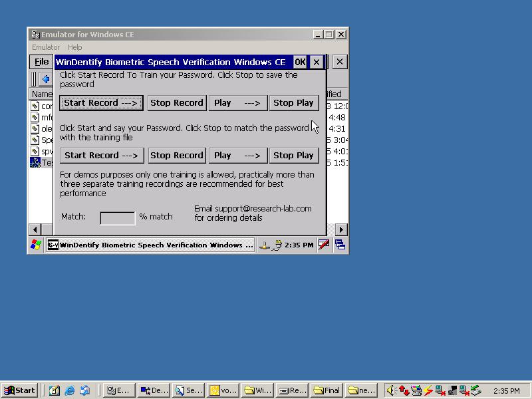Click Stop Record in the training row
The height and width of the screenshot is (399, 532).
click(177, 103)
